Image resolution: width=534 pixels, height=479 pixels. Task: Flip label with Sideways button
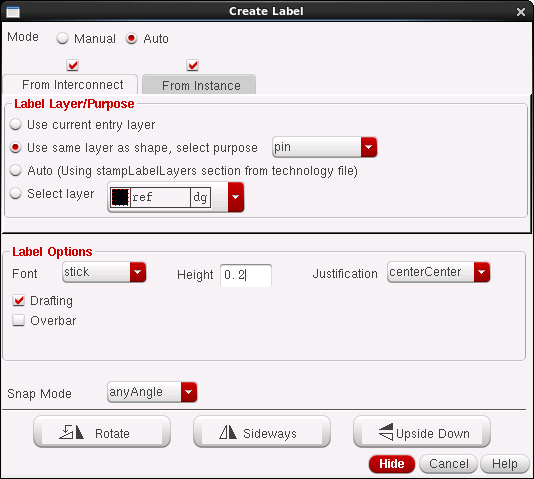(262, 432)
